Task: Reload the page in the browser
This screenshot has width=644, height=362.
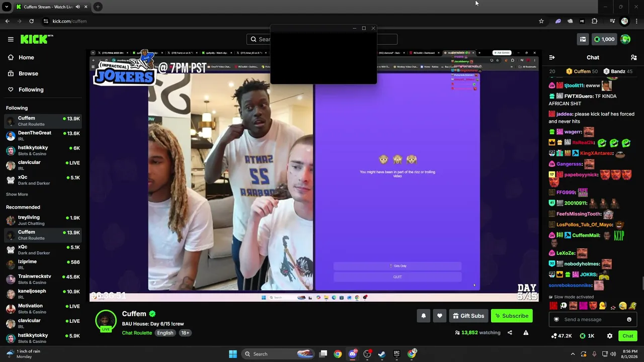Action: click(x=31, y=21)
